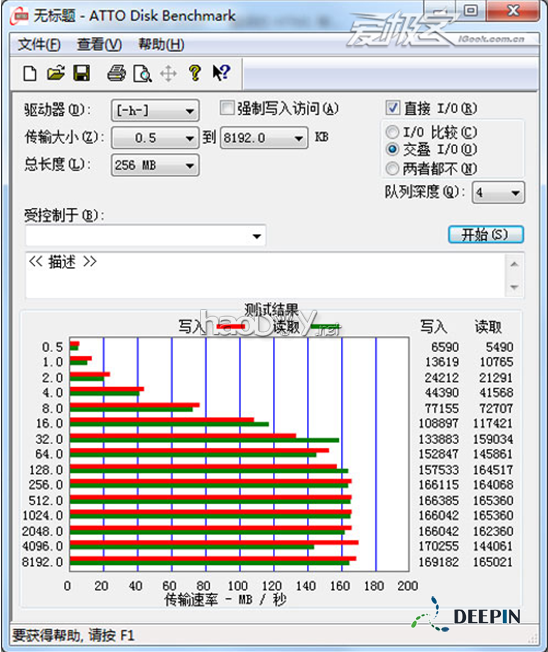Open the 0.5 minimum transfer size dropdown
Viewport: 548px width, 652px height.
point(155,138)
